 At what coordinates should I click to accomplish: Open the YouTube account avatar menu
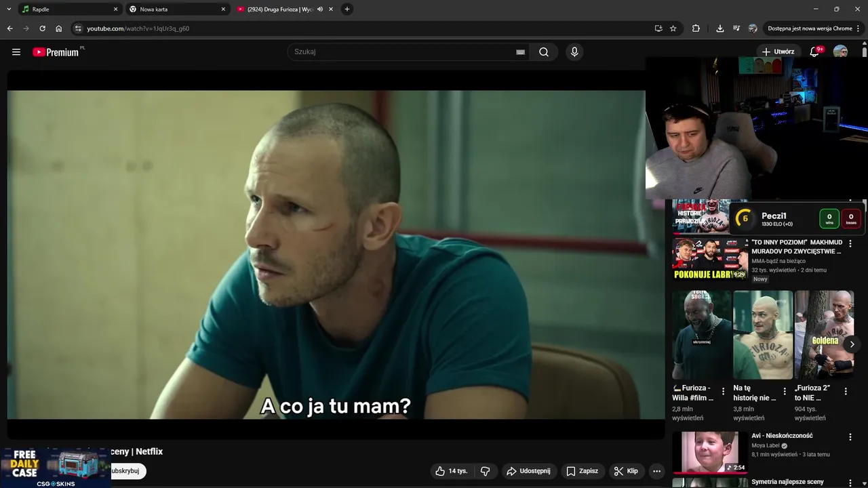(840, 52)
